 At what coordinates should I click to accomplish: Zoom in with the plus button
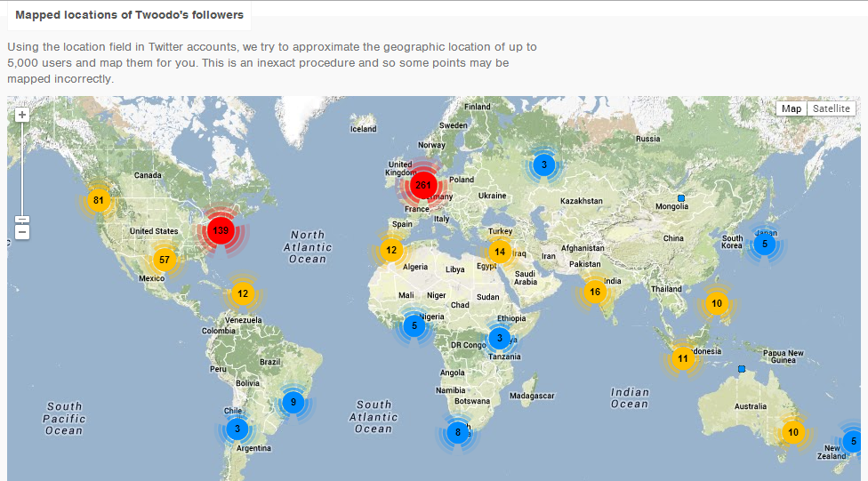pyautogui.click(x=22, y=115)
